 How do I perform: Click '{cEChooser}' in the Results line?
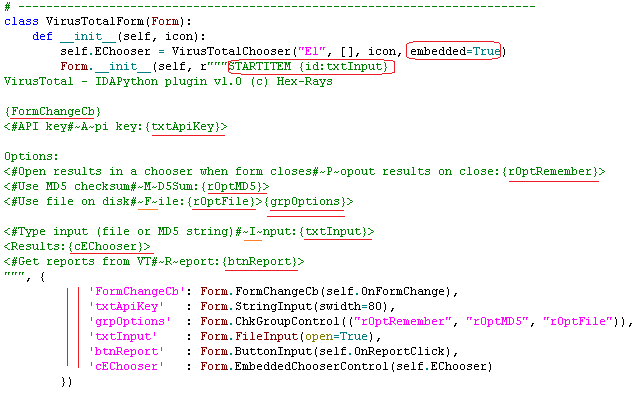106,247
